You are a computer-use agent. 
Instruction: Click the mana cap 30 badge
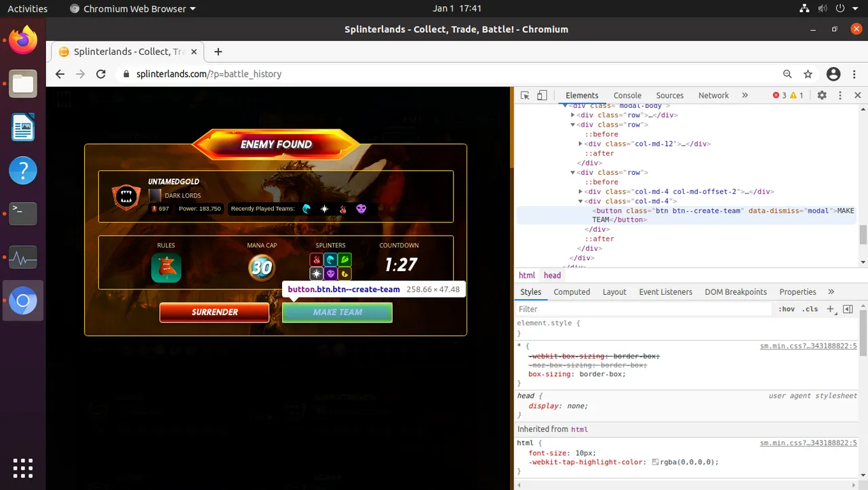pyautogui.click(x=262, y=268)
